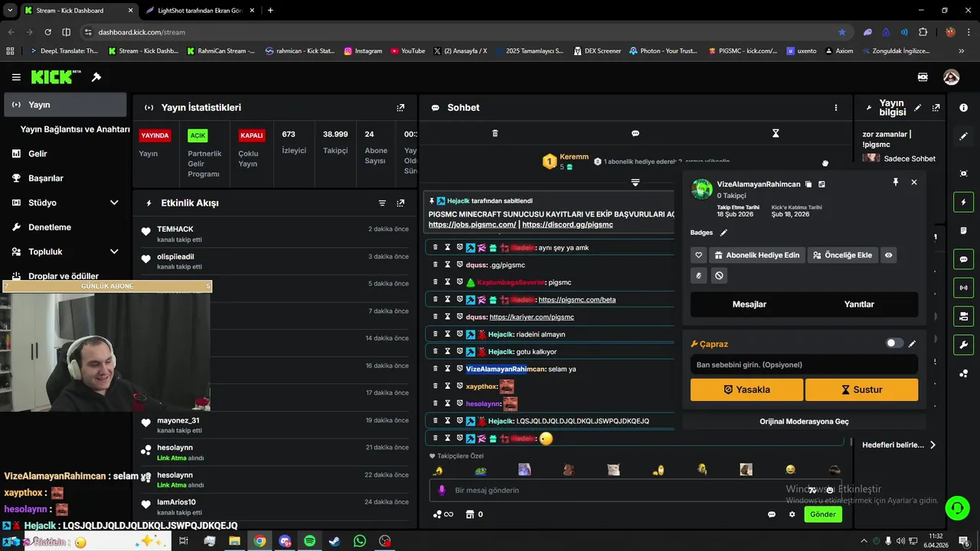Open the Sohbet three-dot options menu
Image resolution: width=980 pixels, height=551 pixels.
[836, 108]
